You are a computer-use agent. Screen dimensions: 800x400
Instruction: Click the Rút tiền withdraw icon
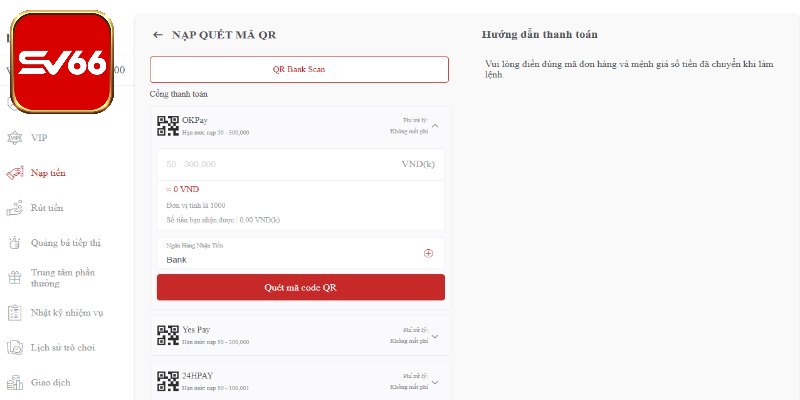(15, 208)
